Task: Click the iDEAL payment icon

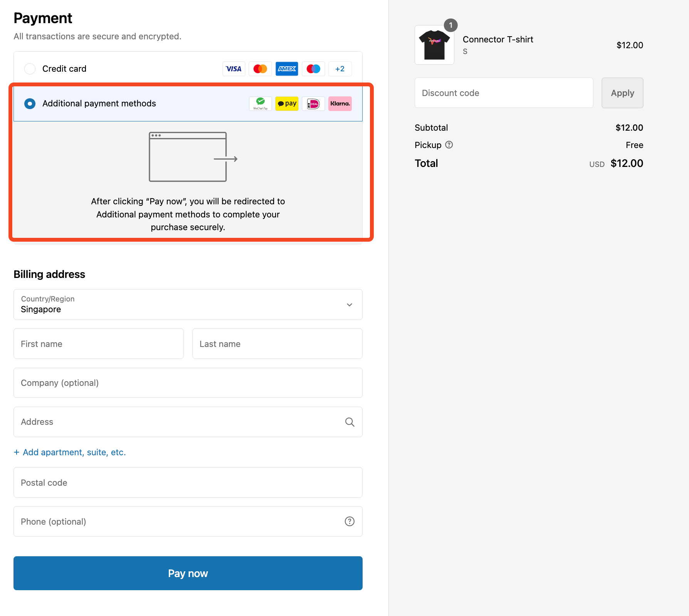Action: pyautogui.click(x=313, y=104)
